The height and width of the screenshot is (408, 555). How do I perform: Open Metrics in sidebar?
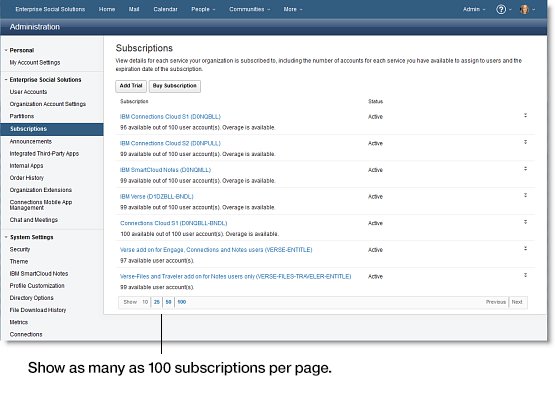coord(19,322)
